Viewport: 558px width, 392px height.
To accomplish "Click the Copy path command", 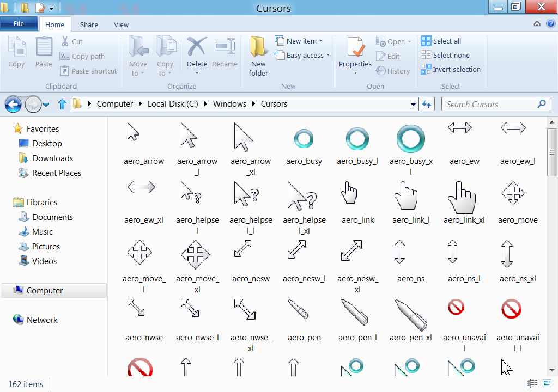I will pyautogui.click(x=82, y=56).
